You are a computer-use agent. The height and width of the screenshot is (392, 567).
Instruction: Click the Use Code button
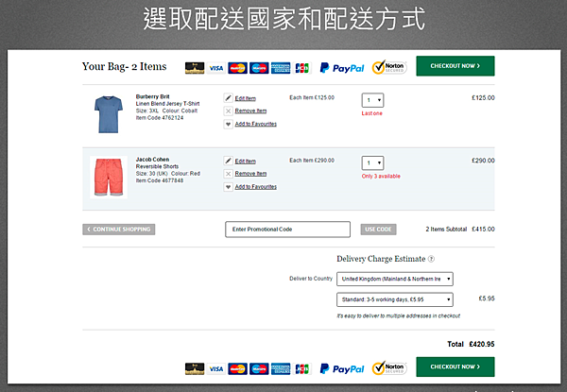[378, 230]
